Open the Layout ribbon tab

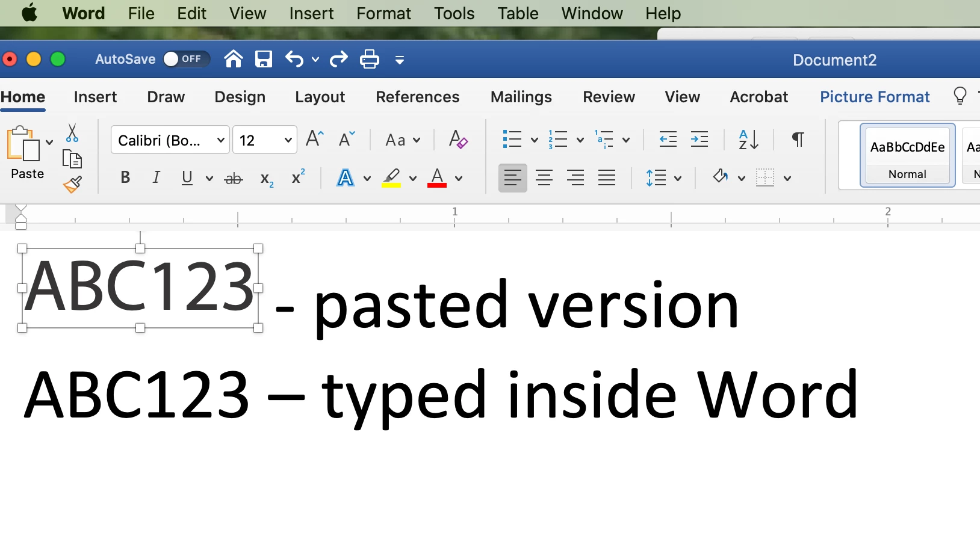point(320,97)
